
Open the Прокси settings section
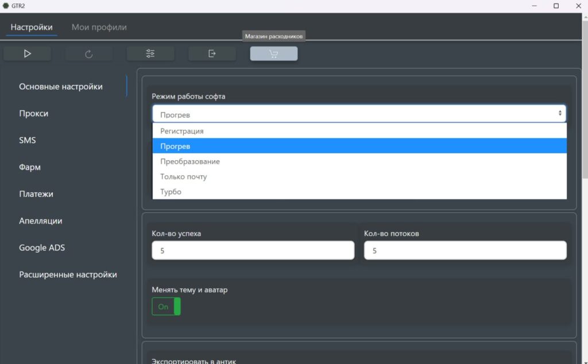(x=34, y=114)
